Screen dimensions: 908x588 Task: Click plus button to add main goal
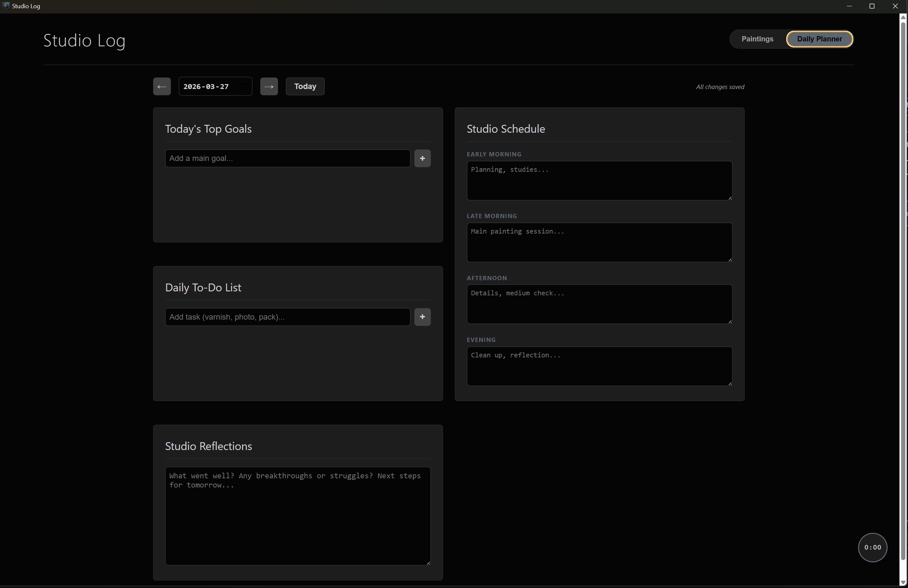coord(422,158)
